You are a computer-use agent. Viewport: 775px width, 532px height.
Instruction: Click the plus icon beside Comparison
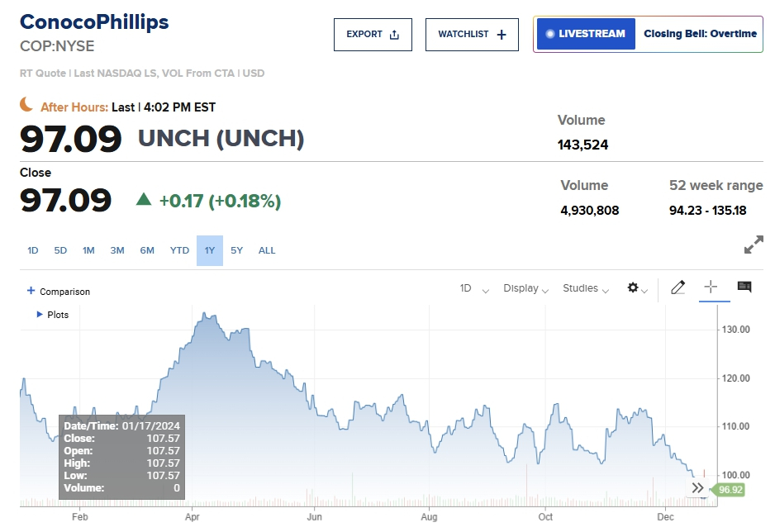(31, 291)
